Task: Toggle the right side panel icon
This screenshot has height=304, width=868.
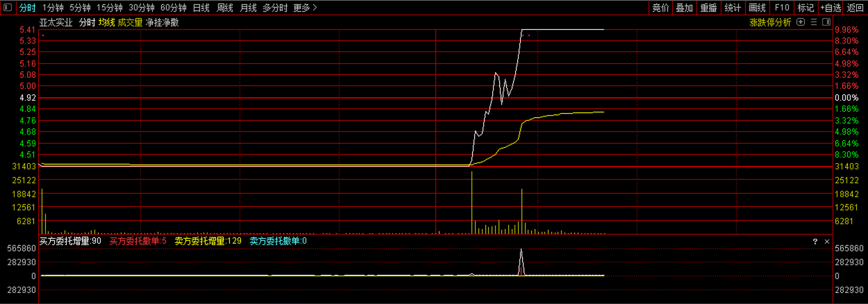Action: [826, 22]
